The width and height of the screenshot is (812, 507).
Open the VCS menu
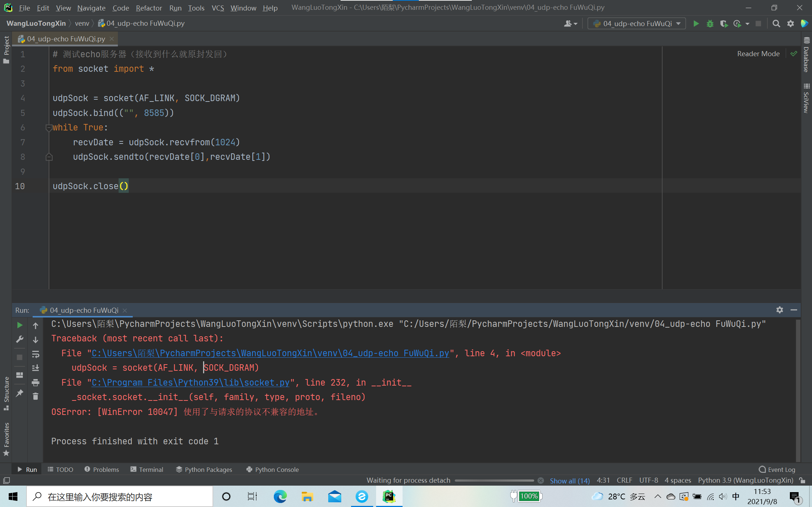[218, 8]
